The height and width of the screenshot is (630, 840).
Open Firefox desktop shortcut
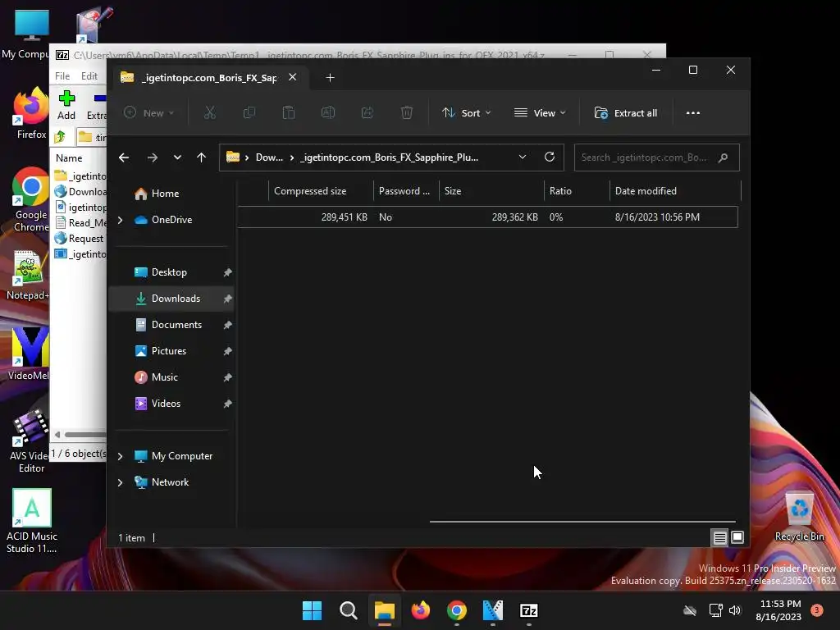[x=31, y=113]
